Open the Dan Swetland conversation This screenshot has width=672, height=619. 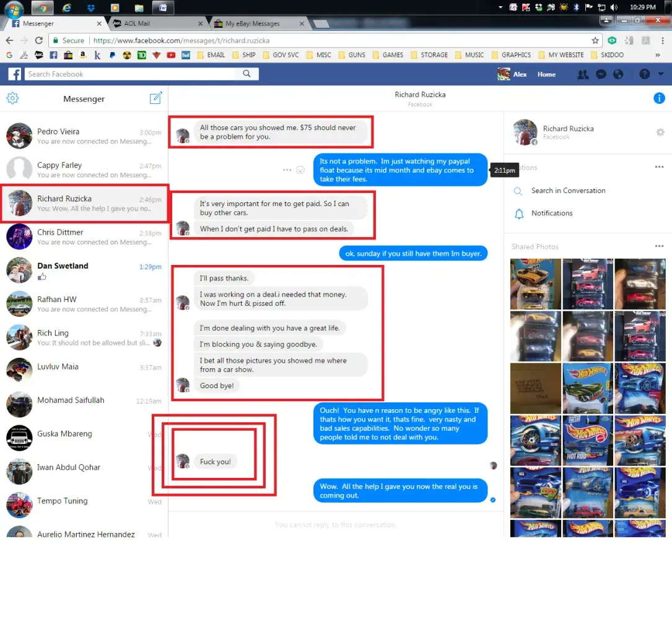coord(84,271)
